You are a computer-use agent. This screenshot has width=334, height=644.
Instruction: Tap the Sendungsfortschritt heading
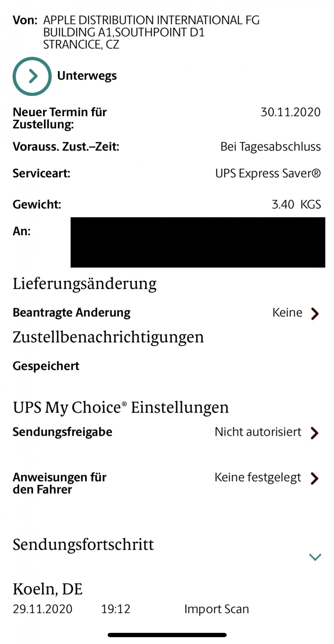pos(83,545)
